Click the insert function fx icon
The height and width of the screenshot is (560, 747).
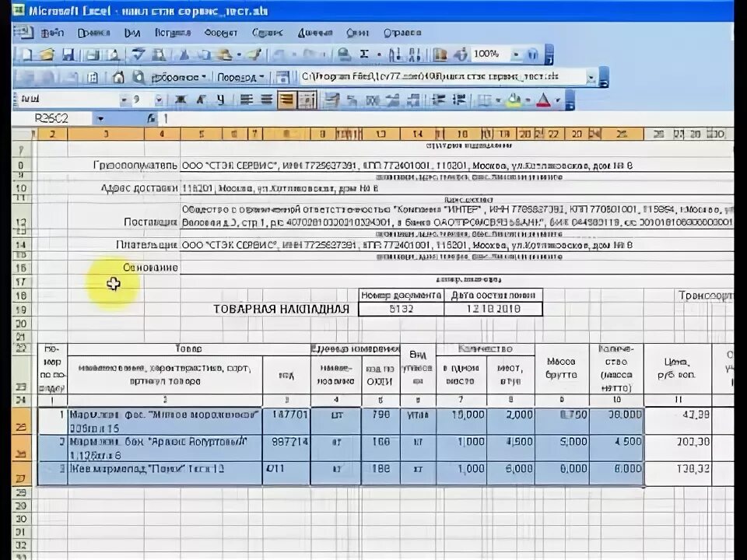pyautogui.click(x=151, y=118)
